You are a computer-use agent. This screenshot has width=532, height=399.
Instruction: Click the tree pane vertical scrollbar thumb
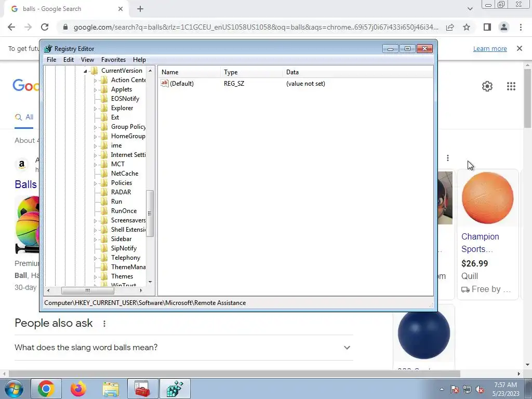[x=150, y=213]
